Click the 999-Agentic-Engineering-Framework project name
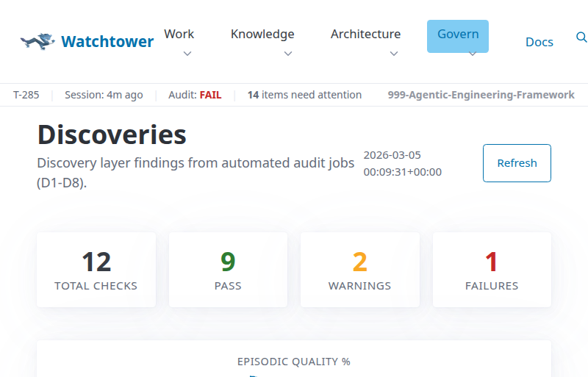Screen dimensions: 588x377 coord(481,95)
